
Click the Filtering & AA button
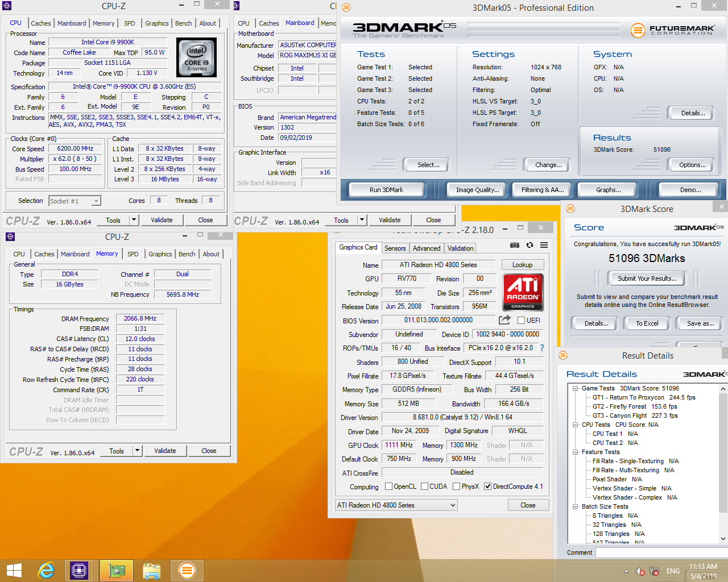tap(543, 190)
